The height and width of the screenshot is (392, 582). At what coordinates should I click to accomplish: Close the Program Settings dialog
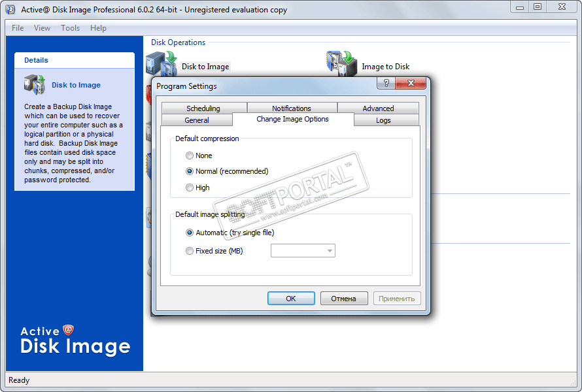click(411, 83)
